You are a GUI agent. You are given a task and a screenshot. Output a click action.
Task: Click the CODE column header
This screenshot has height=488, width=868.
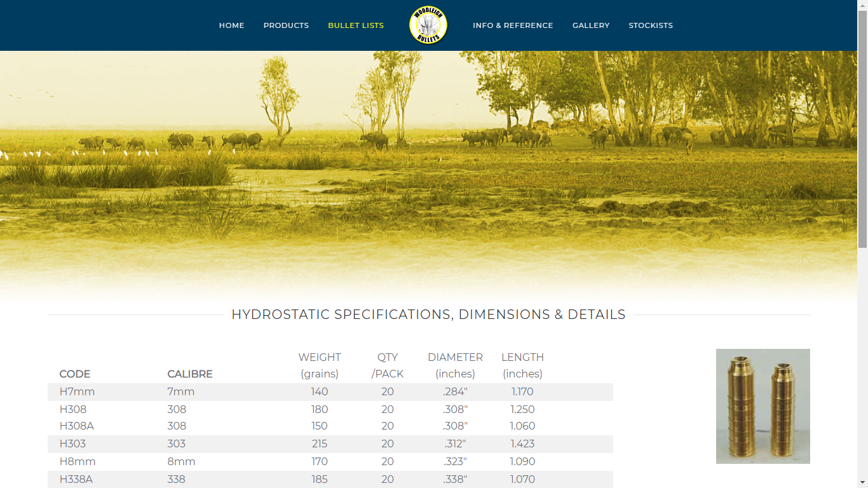pos(75,374)
